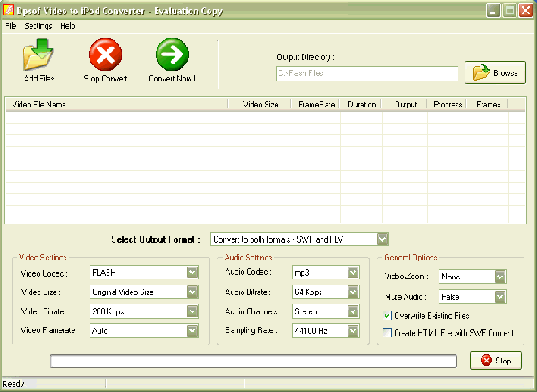The width and height of the screenshot is (537, 392).
Task: Toggle Overwrite Existing Files checkbox
Action: (388, 316)
